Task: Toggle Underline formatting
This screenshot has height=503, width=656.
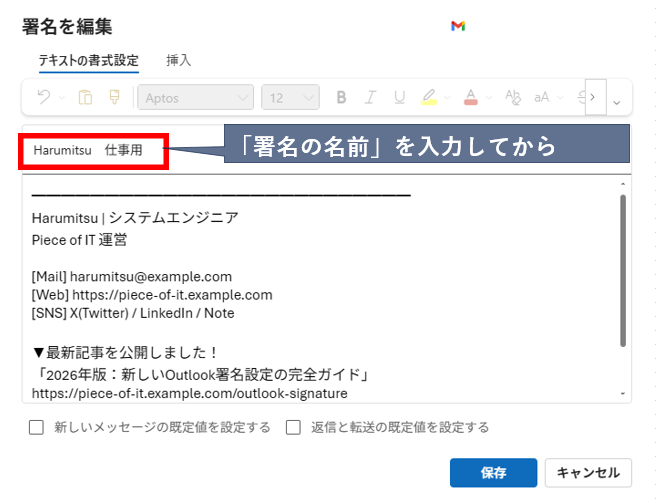Action: point(399,98)
